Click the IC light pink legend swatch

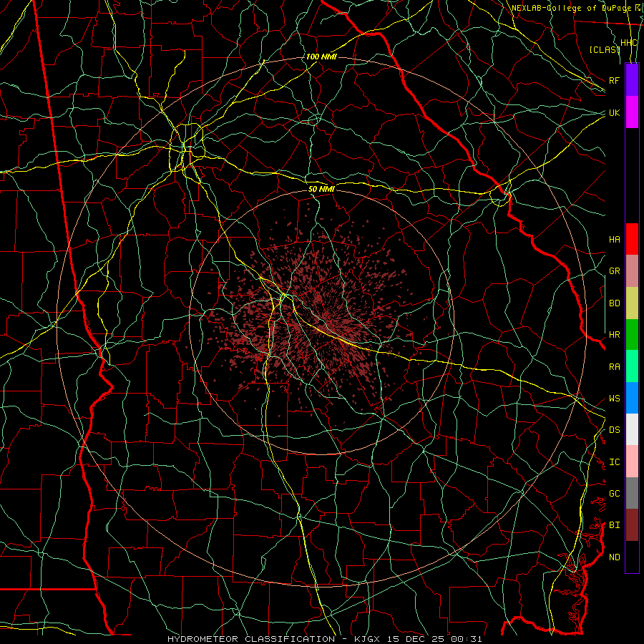[632, 462]
